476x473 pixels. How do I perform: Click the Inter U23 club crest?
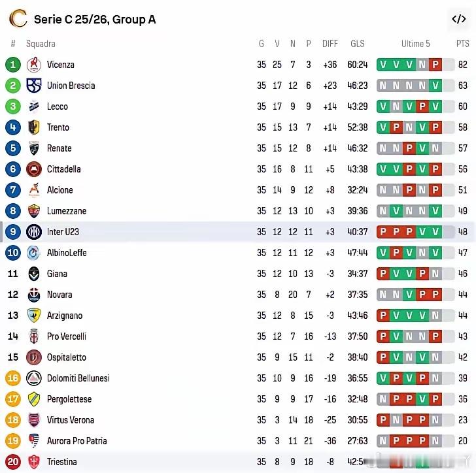34,232
